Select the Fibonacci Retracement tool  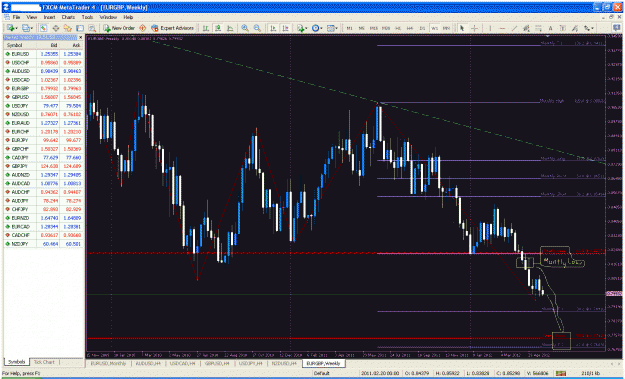pyautogui.click(x=538, y=28)
